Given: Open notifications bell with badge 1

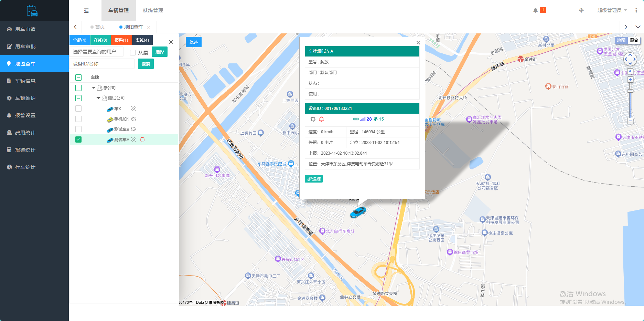Looking at the screenshot, I should click(539, 10).
